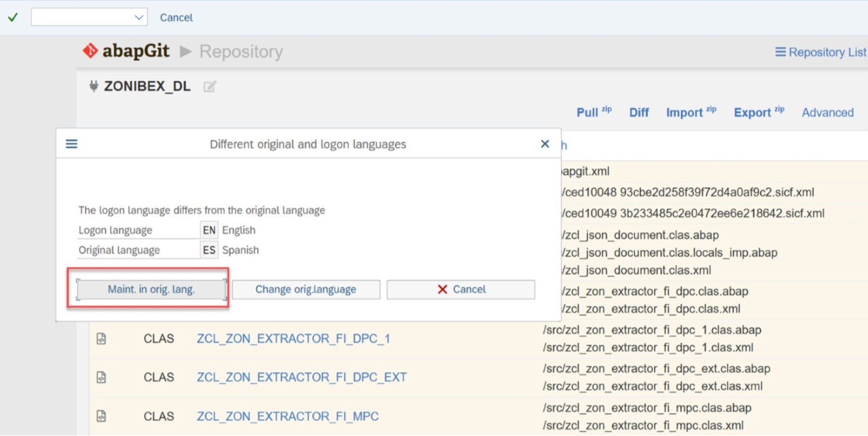
Task: Close the language dialog with X
Action: click(x=545, y=144)
